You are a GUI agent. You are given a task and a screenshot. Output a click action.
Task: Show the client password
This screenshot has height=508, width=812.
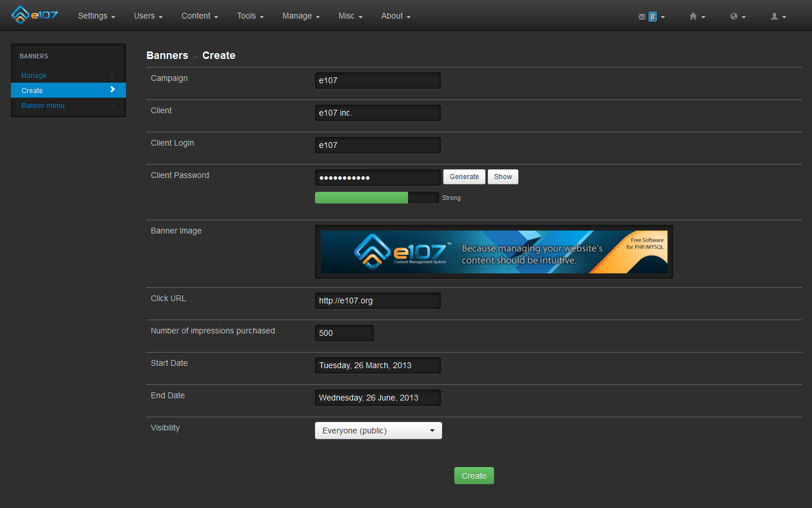point(502,177)
